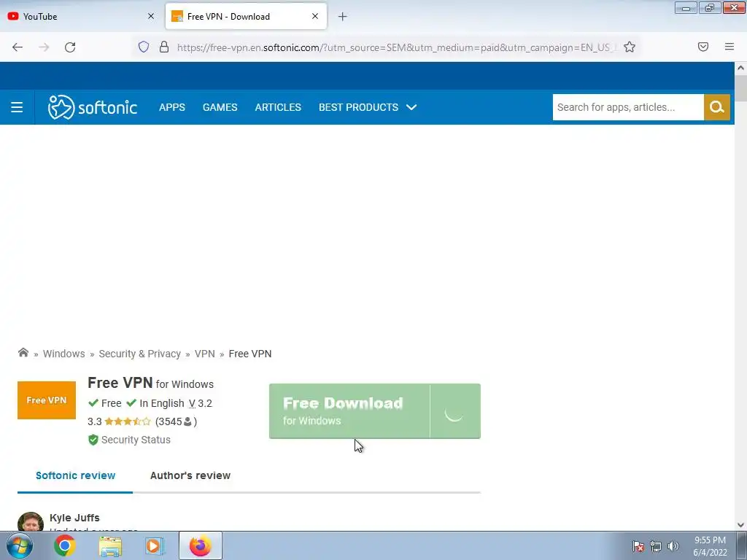Open a new browser tab
Image resolution: width=747 pixels, height=560 pixels.
(342, 17)
